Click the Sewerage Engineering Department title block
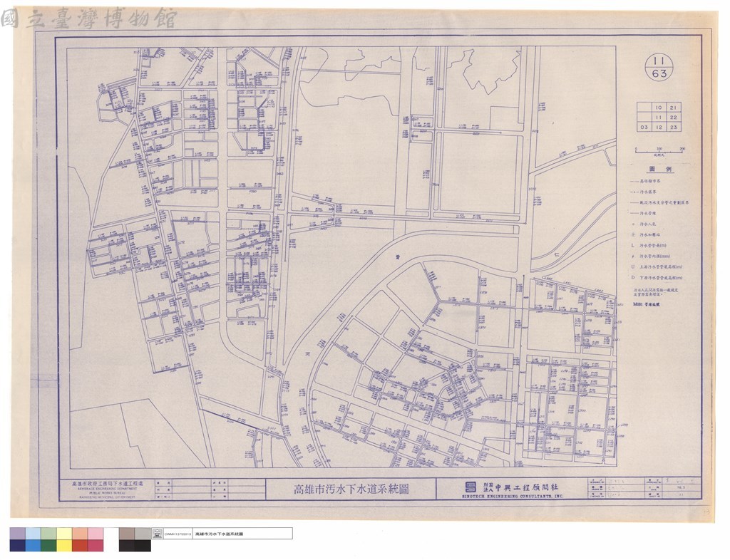Screen dimensions: 730x560 click(104, 489)
